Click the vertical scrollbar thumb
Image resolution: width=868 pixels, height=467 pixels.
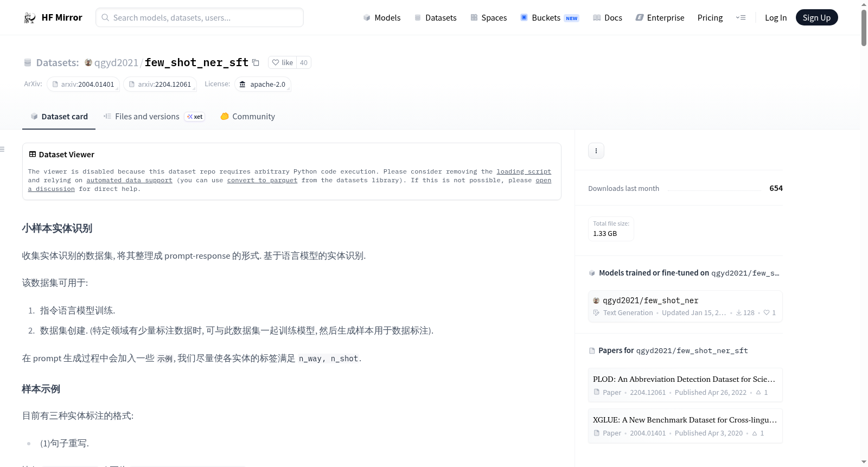tap(864, 28)
